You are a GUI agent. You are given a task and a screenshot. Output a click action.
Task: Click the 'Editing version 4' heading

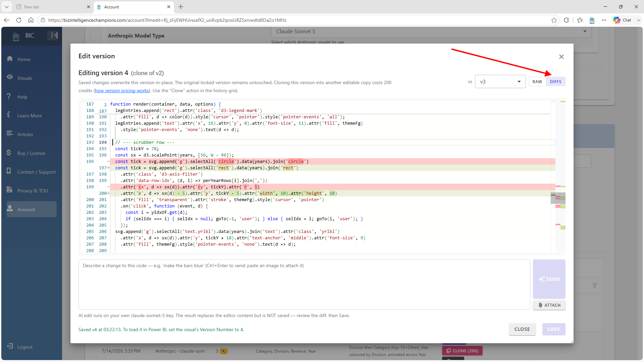(x=103, y=73)
